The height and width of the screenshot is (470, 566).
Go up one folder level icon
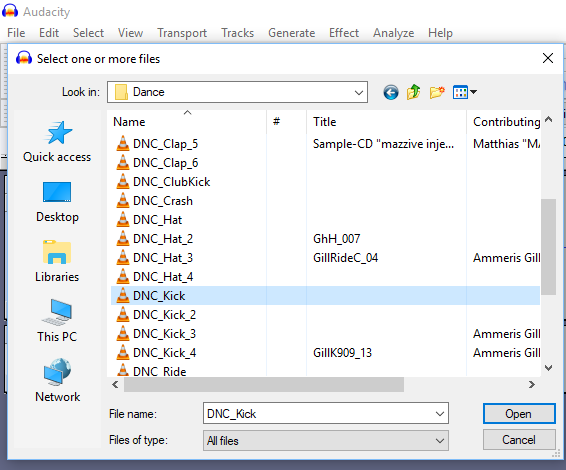pos(413,92)
